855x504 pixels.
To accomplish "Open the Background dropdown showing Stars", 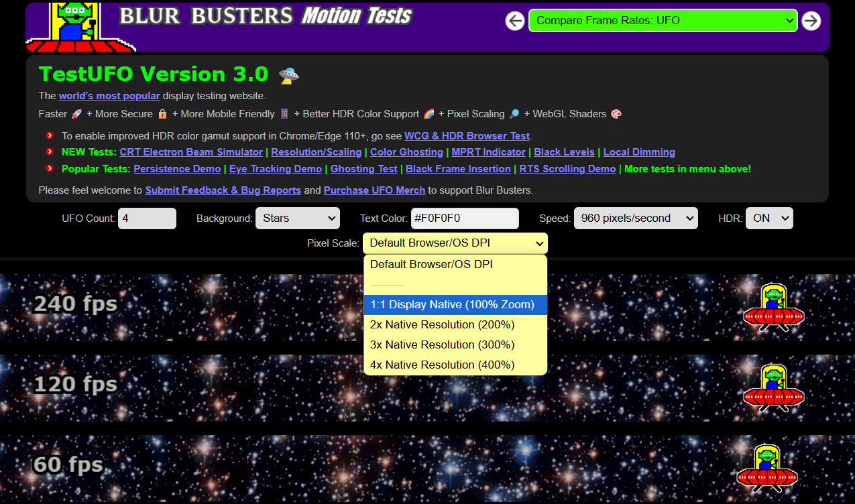I will click(297, 218).
